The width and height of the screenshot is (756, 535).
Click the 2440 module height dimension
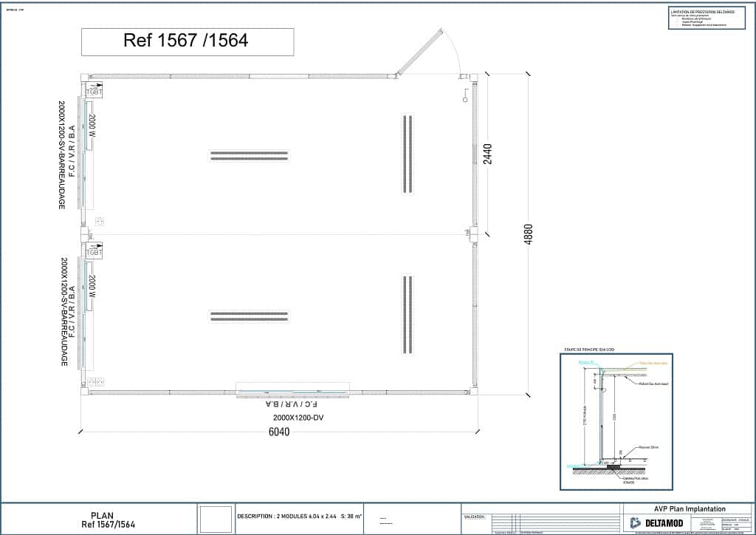(x=487, y=155)
